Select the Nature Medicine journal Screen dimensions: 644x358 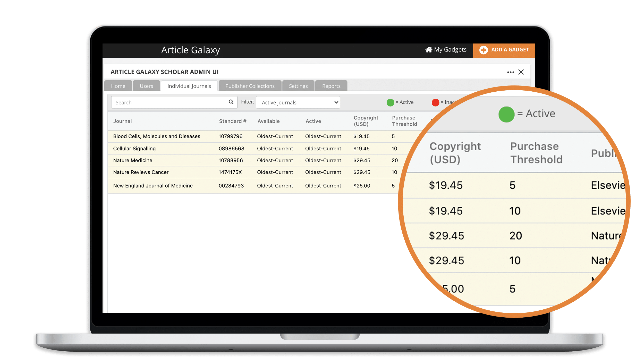pos(133,160)
